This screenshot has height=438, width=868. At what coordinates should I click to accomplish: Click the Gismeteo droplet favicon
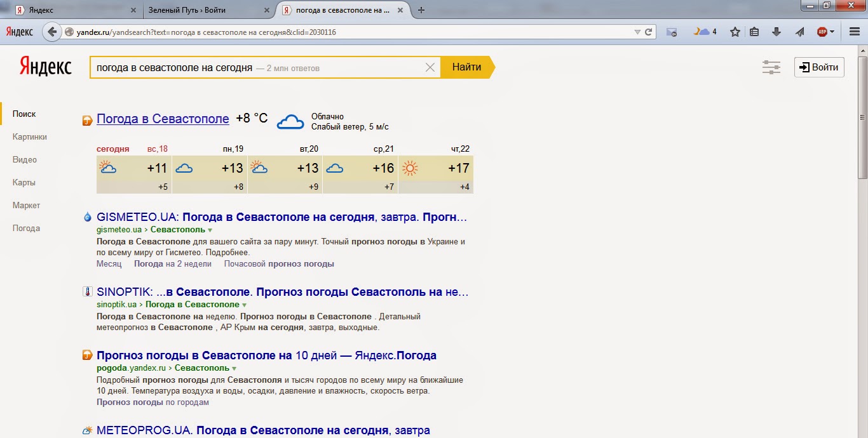(88, 217)
